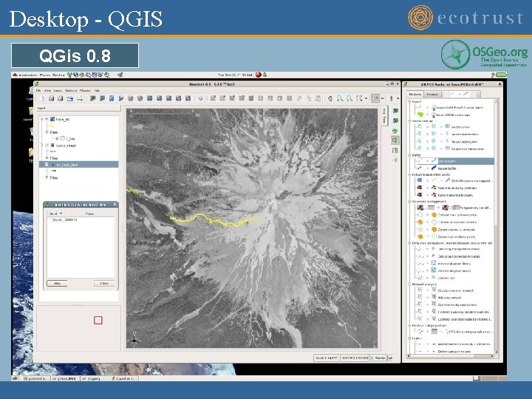The width and height of the screenshot is (532, 399).
Task: Click the Band column sort arrow
Action: pos(61,214)
